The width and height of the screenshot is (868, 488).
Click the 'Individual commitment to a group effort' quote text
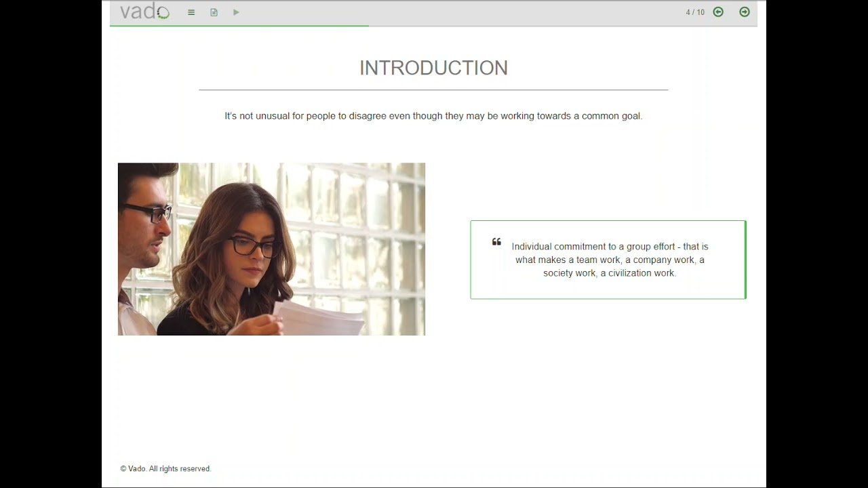pyautogui.click(x=610, y=260)
